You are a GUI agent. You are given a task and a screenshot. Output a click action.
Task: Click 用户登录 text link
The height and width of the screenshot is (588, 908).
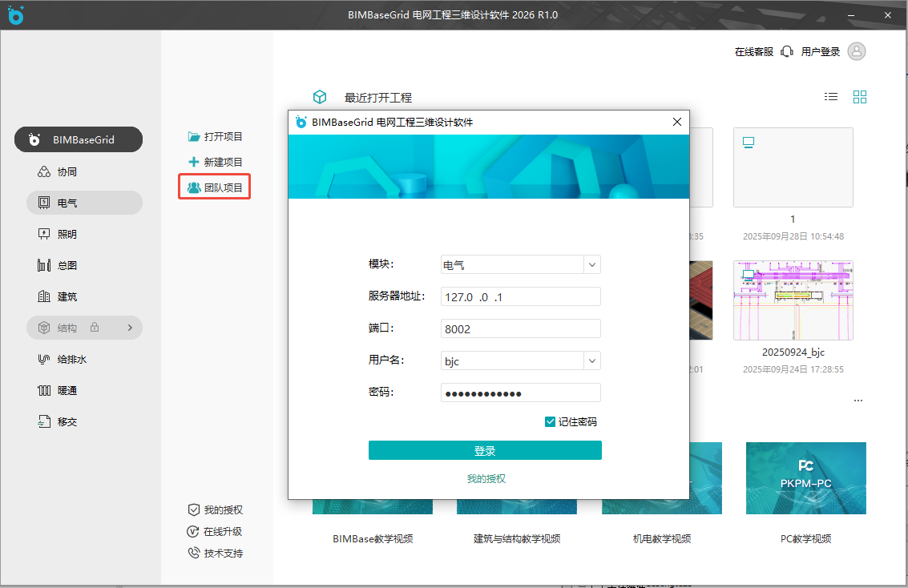tap(820, 51)
